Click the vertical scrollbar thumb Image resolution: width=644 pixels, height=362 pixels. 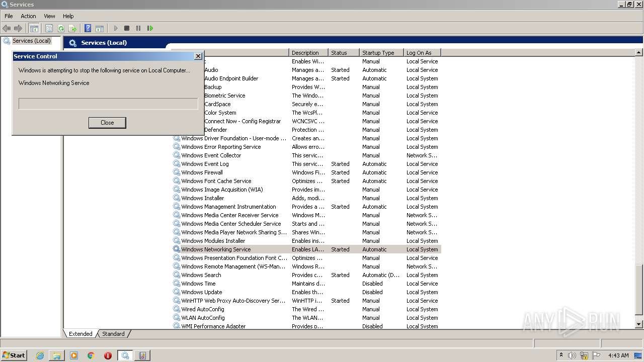639,289
